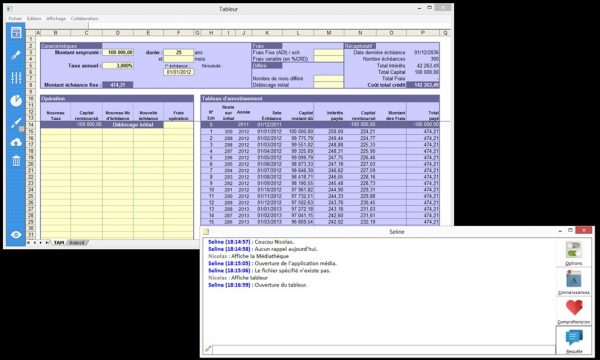The width and height of the screenshot is (600, 360).
Task: Select the paint brush icon in the Tableur sidebar
Action: point(16,124)
